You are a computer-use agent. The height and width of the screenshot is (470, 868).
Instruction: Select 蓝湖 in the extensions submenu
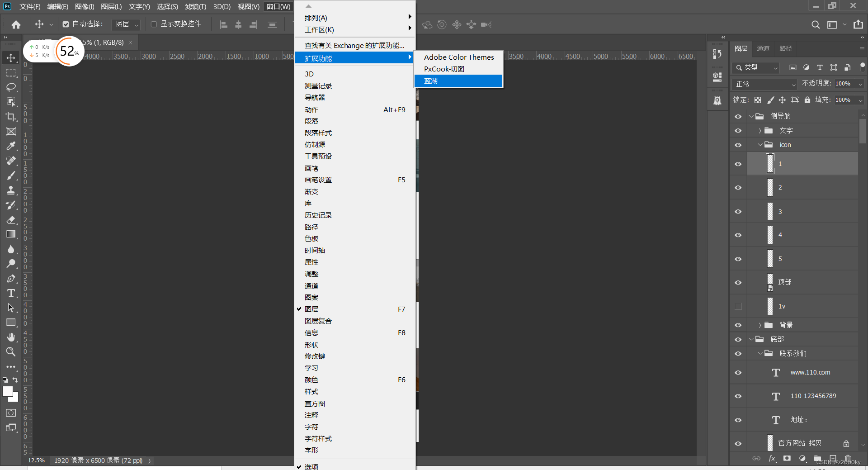pos(458,81)
